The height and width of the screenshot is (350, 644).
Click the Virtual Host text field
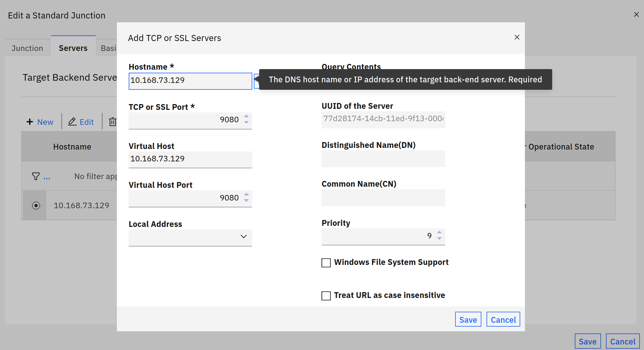(x=190, y=159)
